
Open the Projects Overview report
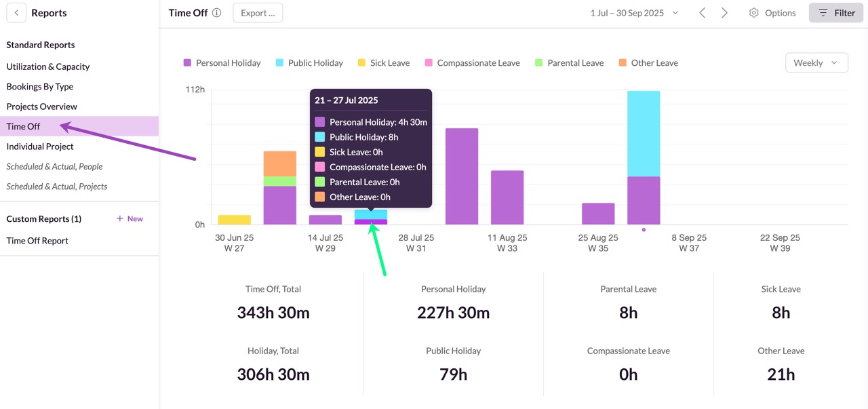[x=42, y=106]
